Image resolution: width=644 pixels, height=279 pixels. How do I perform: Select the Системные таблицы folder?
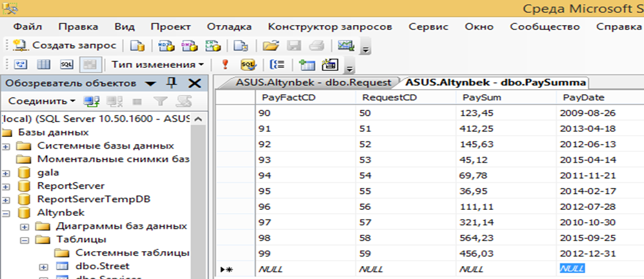[x=132, y=253]
